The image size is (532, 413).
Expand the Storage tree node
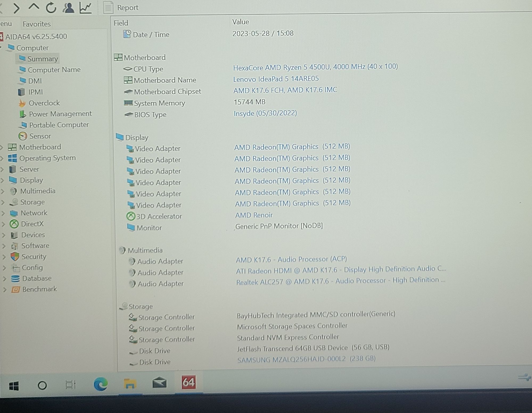3,202
